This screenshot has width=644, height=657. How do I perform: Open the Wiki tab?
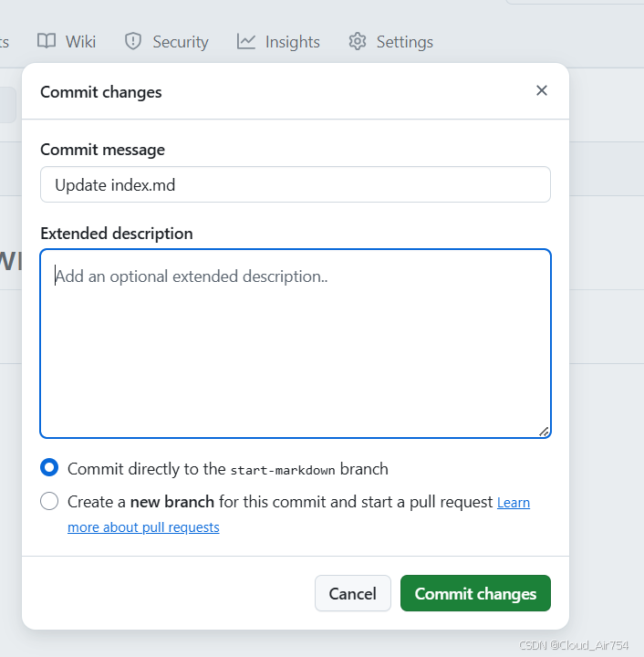[x=67, y=41]
